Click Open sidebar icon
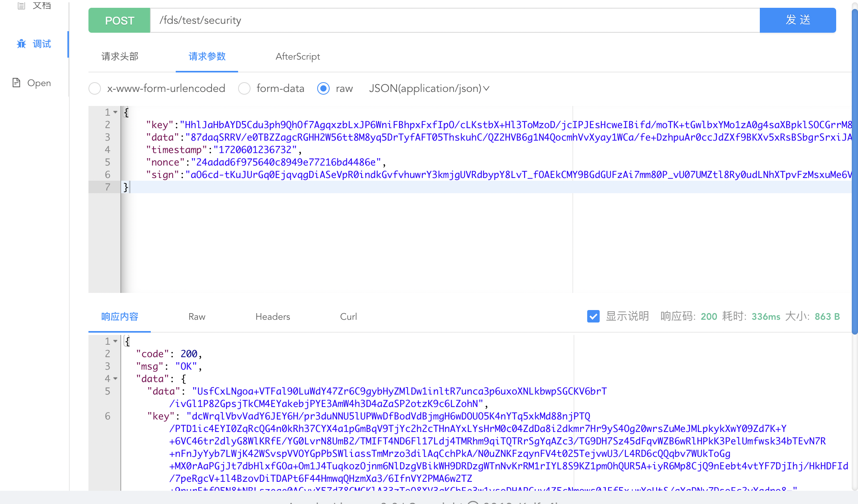 pyautogui.click(x=16, y=82)
